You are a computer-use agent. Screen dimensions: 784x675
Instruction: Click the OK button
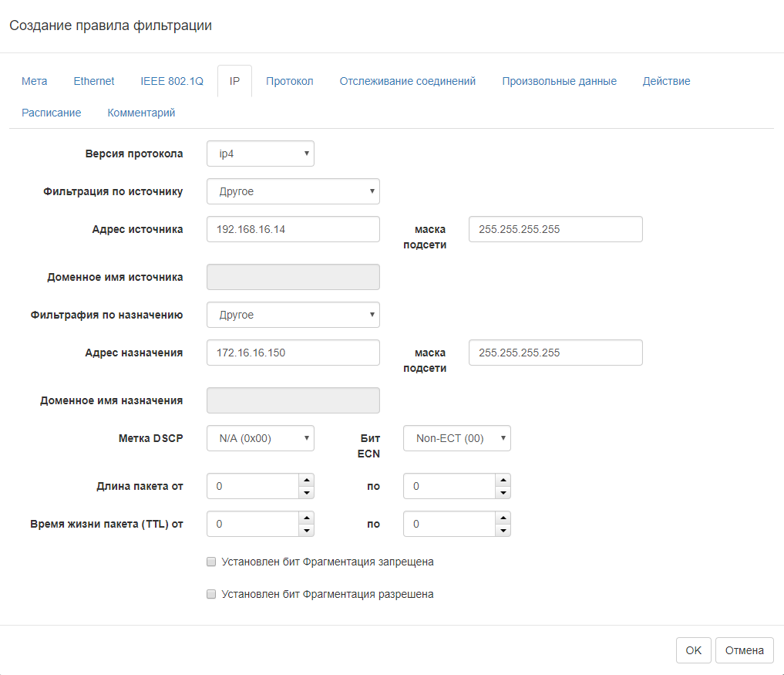click(x=693, y=650)
